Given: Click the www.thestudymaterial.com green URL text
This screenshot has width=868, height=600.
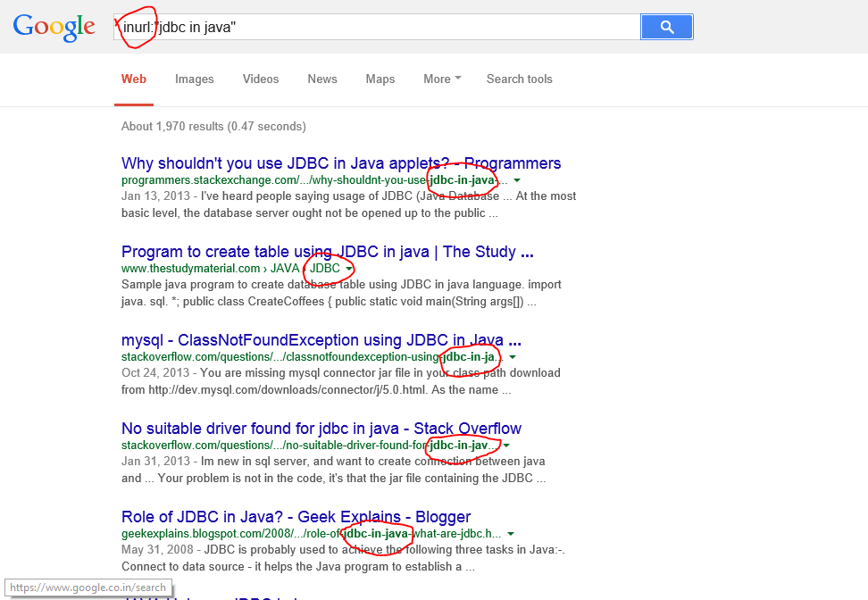Looking at the screenshot, I should pyautogui.click(x=230, y=269).
